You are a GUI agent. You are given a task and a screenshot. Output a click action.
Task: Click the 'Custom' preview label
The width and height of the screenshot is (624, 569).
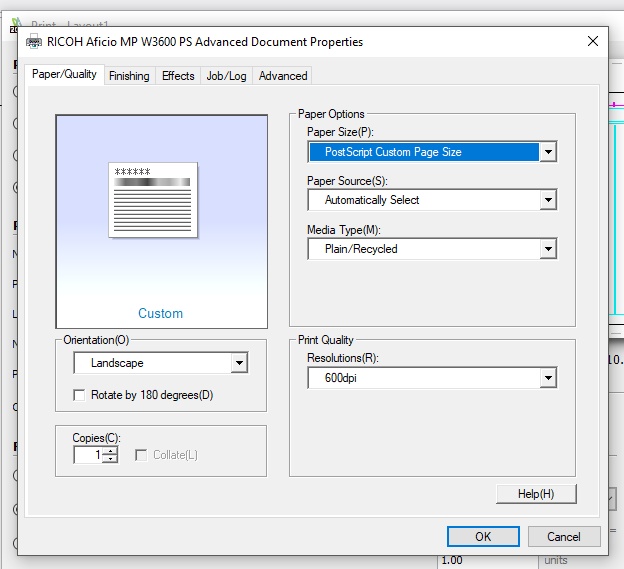[160, 314]
